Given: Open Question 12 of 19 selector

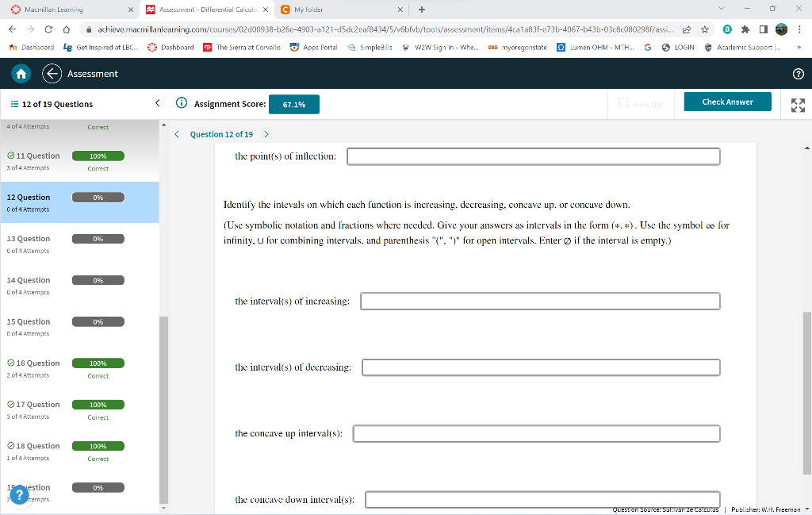Looking at the screenshot, I should tap(221, 134).
